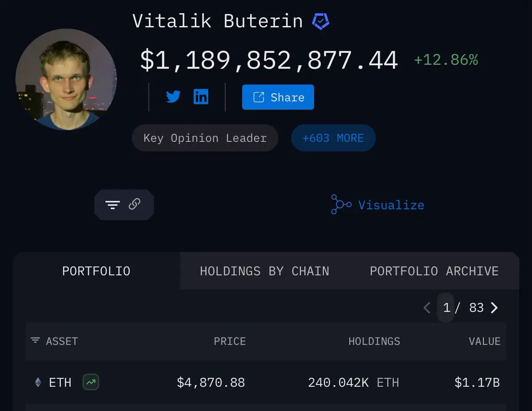
Task: Copy link using the chain icon
Action: [x=135, y=204]
